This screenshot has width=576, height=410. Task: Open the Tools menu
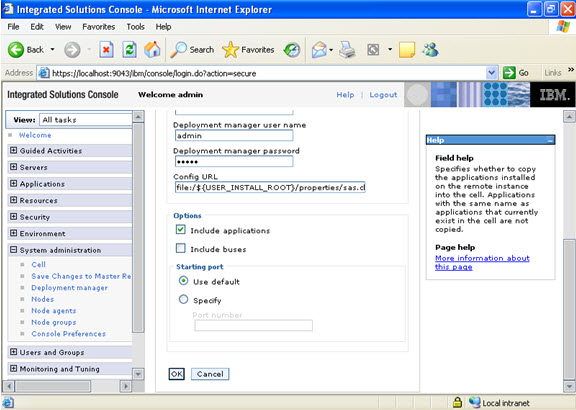coord(136,27)
